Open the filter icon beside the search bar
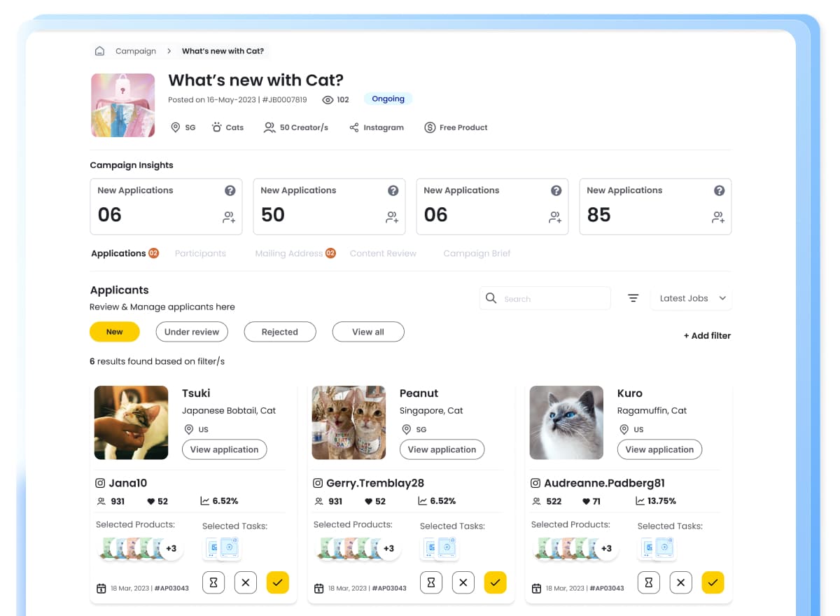Screen dimensions: 840x616 [x=633, y=297]
